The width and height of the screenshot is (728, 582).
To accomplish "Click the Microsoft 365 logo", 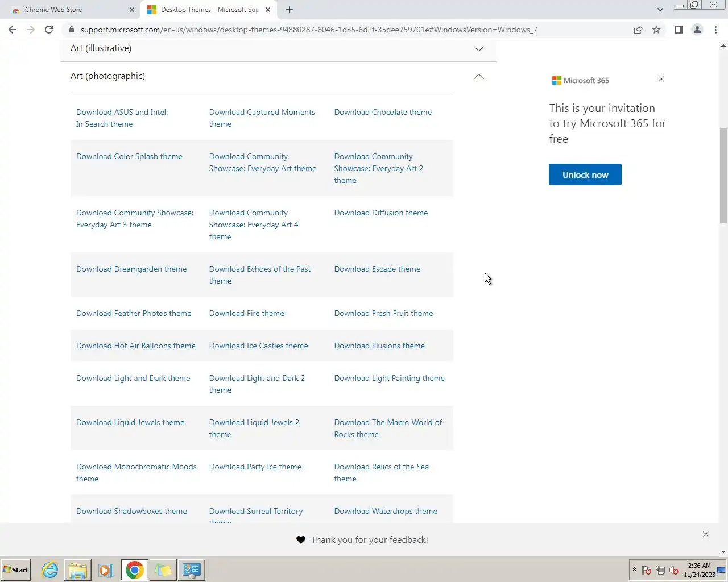I will click(x=580, y=81).
